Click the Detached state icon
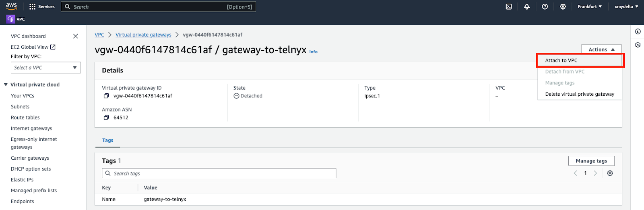 pos(236,96)
